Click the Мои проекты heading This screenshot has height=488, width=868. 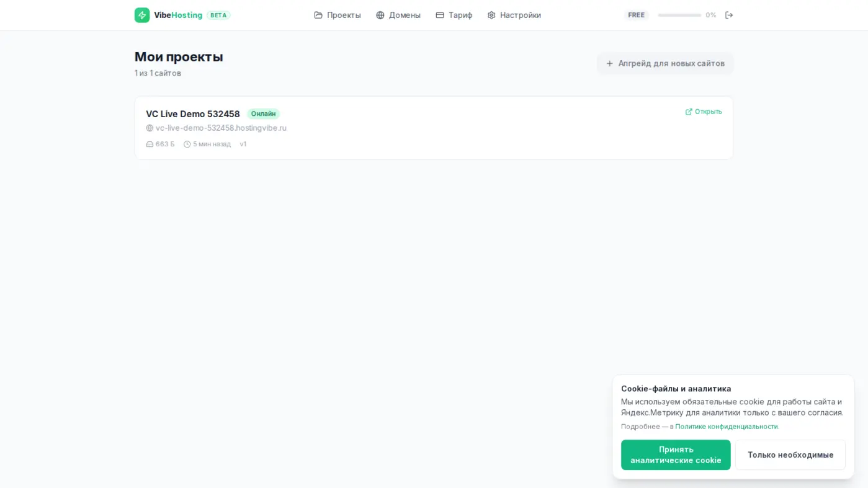click(179, 56)
